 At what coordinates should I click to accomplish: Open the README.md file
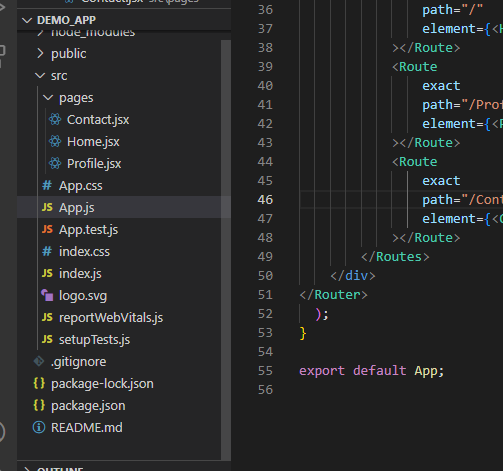[x=87, y=428]
